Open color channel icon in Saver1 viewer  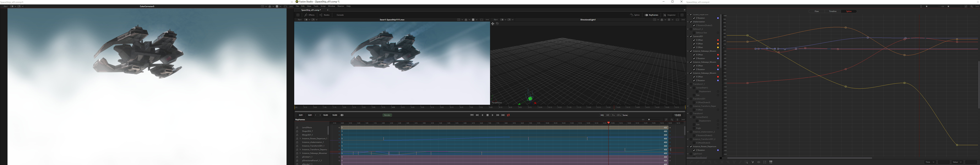click(466, 20)
